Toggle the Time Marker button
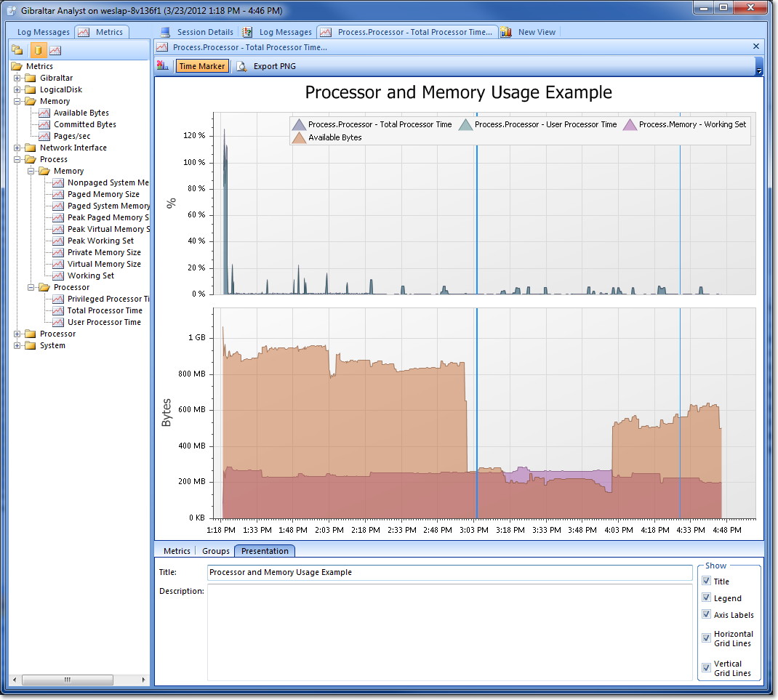Image resolution: width=778 pixels, height=700 pixels. click(201, 66)
